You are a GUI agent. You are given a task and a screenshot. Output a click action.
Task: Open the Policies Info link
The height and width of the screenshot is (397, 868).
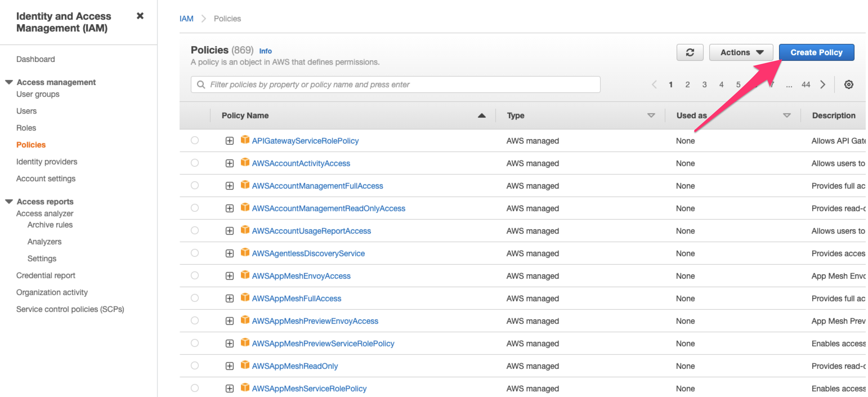(x=265, y=51)
